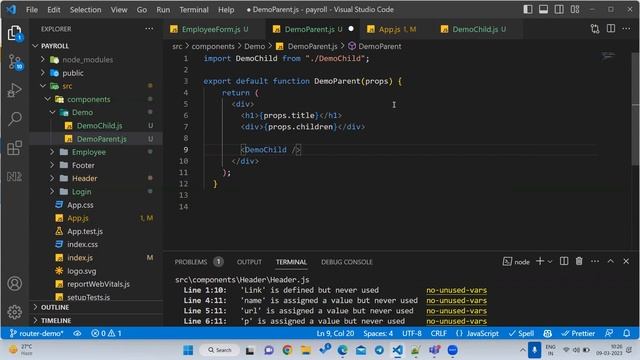Open the DEBUG CONSOLE panel tab
The width and height of the screenshot is (640, 360).
click(x=347, y=262)
